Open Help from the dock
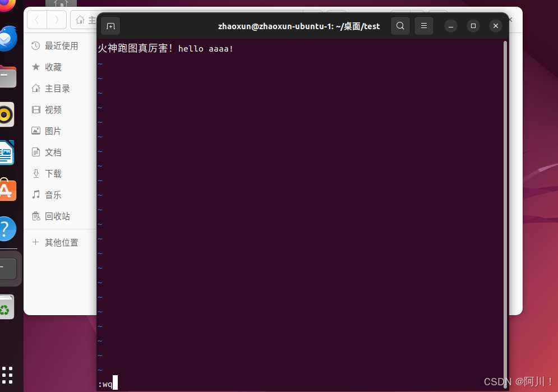558x392 pixels. coord(8,229)
